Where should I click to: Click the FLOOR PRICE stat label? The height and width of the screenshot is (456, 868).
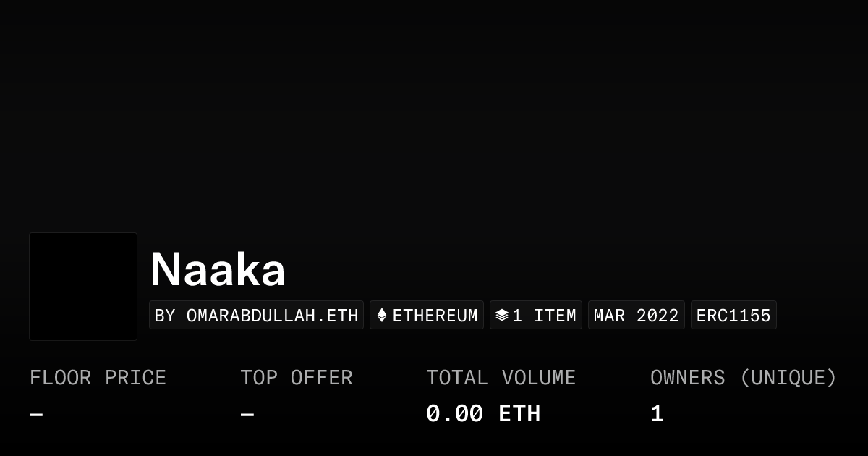(x=98, y=378)
